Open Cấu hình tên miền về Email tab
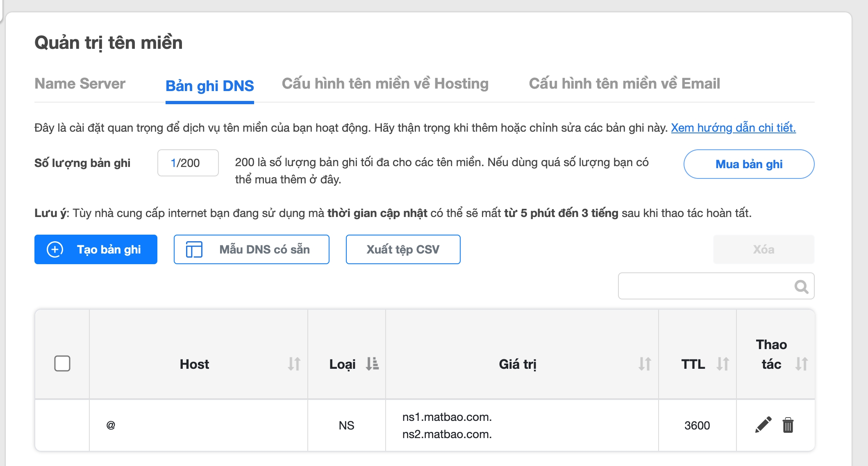Screen dimensions: 868x466 click(624, 84)
